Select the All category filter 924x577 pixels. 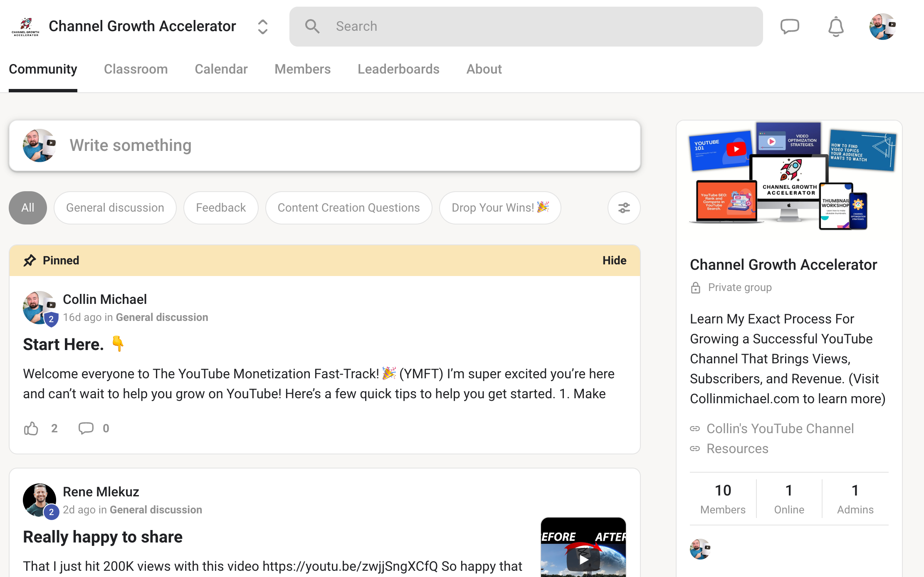(x=28, y=208)
